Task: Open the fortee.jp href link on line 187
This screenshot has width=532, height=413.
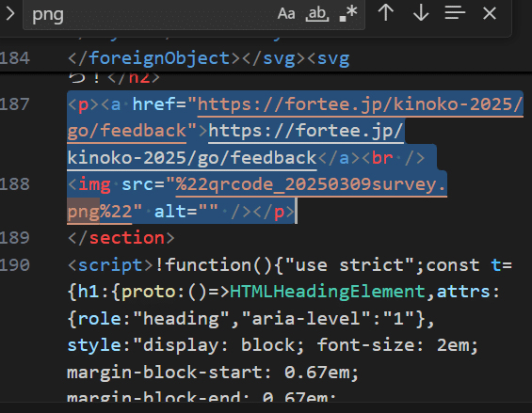Action: click(361, 104)
